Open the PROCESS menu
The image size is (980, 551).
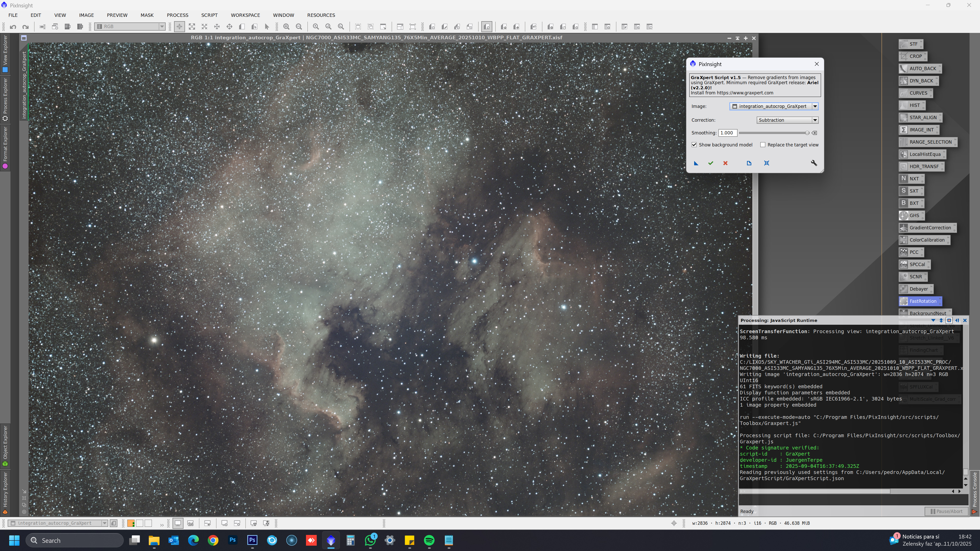177,15
